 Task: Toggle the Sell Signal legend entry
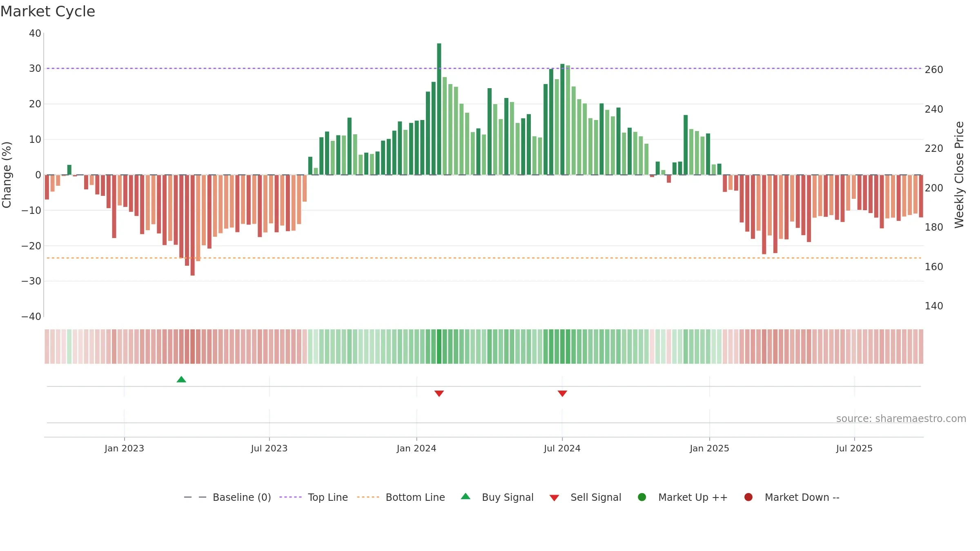pos(585,497)
